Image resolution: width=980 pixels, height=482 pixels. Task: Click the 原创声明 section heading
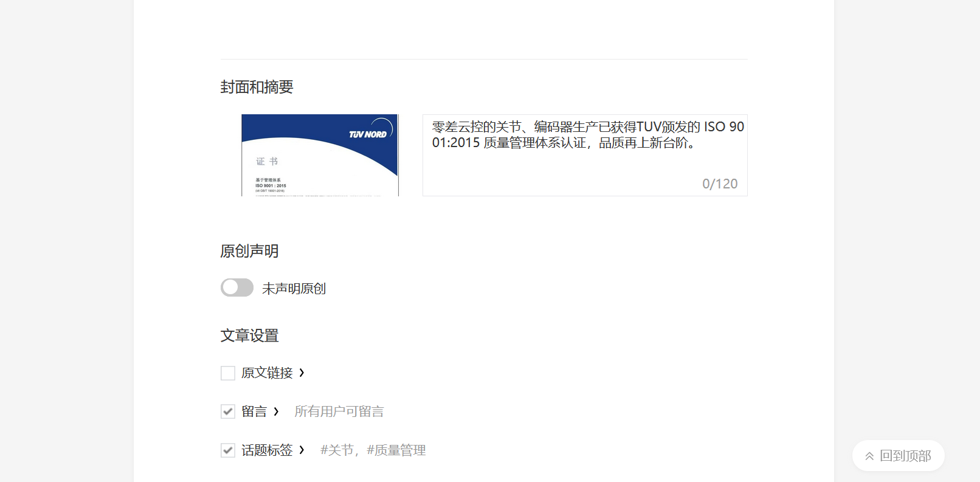tap(249, 251)
